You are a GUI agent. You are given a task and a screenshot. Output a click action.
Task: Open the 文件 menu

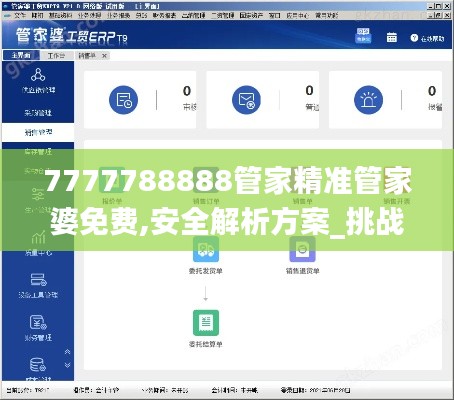pyautogui.click(x=20, y=15)
